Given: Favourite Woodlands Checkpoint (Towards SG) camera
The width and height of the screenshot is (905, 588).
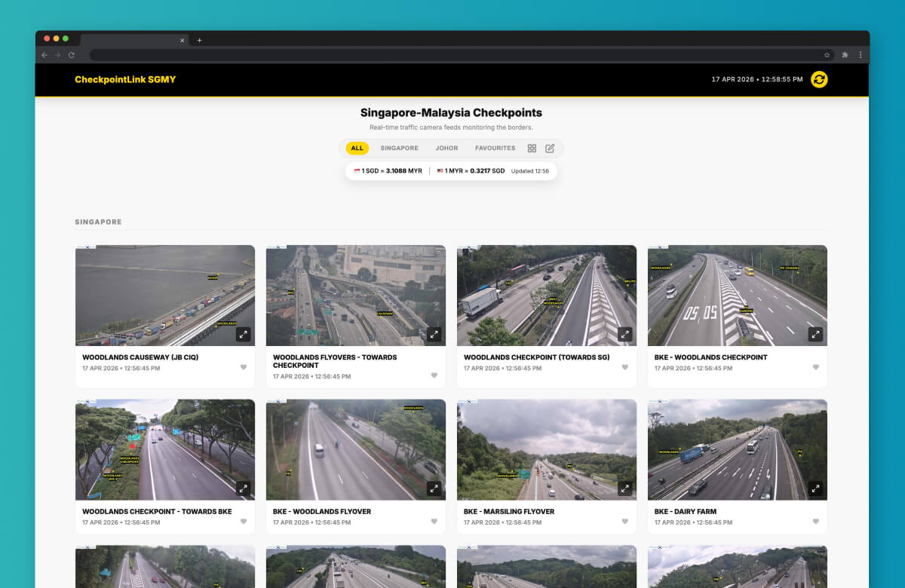Looking at the screenshot, I should click(x=625, y=367).
